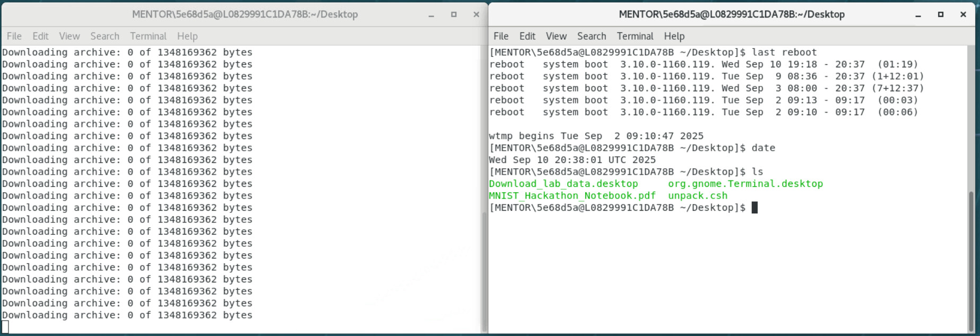The width and height of the screenshot is (980, 336).
Task: Minimize the downloading-archive terminal window
Action: 431,15
